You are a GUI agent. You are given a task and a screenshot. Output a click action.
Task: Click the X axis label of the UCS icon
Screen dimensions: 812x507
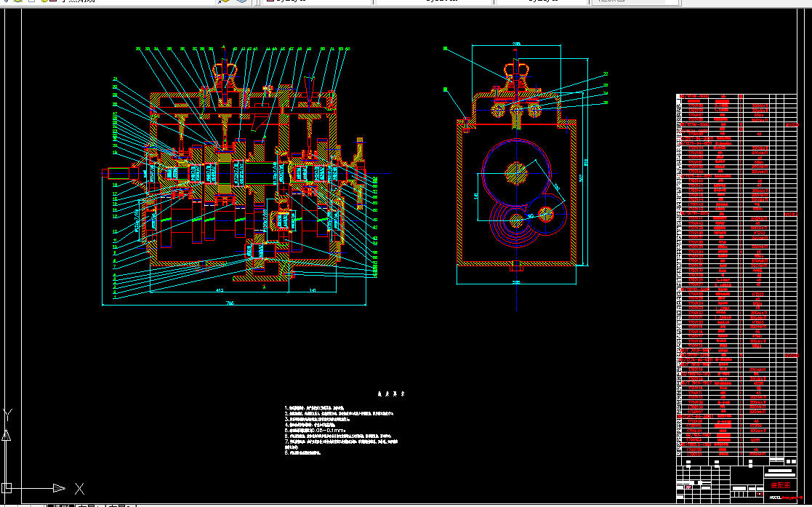coord(79,488)
